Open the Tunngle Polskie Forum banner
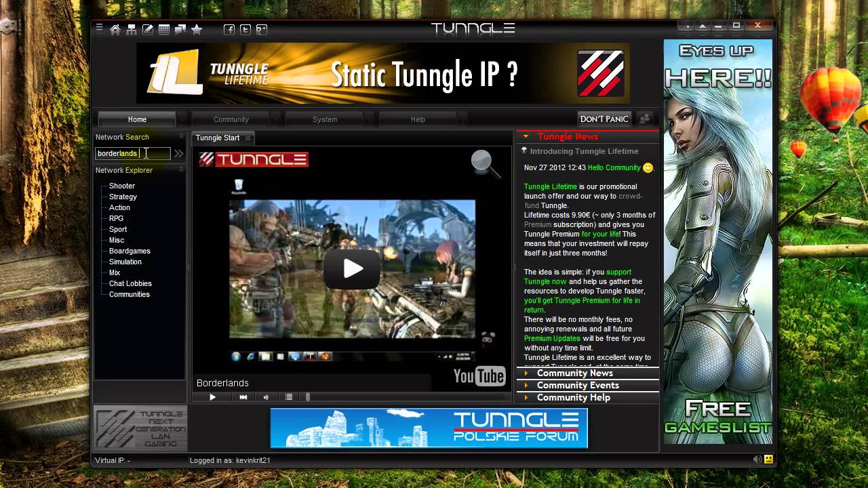 tap(429, 428)
